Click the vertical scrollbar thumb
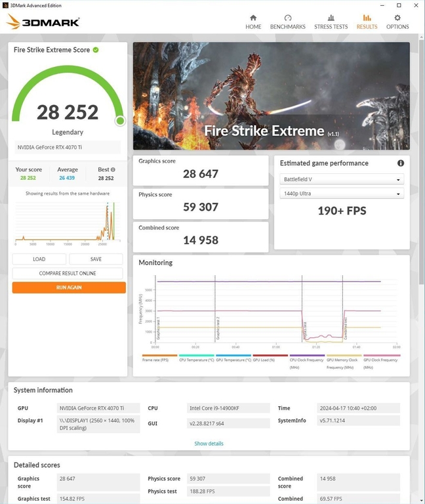425x504 pixels. click(x=421, y=162)
